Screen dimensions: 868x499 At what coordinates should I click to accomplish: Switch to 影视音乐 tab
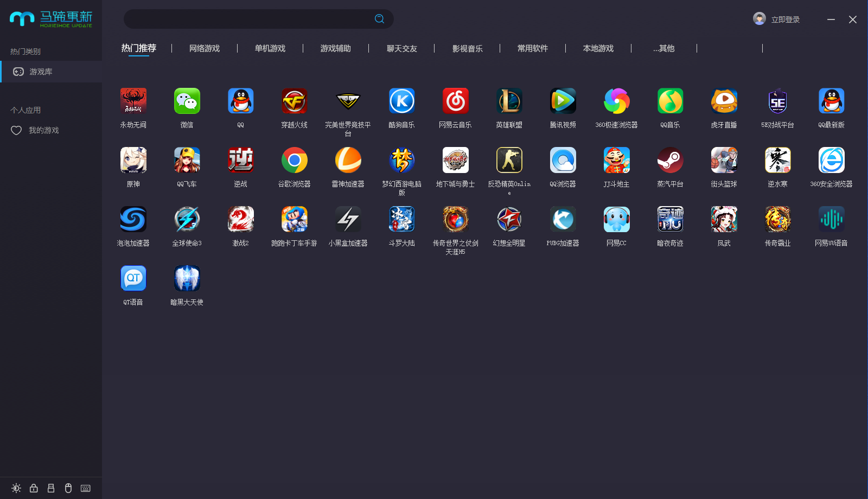click(x=468, y=49)
